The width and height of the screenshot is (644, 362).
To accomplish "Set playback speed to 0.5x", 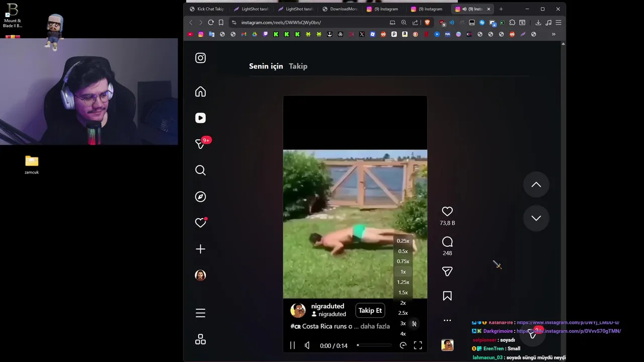I will 403,251.
